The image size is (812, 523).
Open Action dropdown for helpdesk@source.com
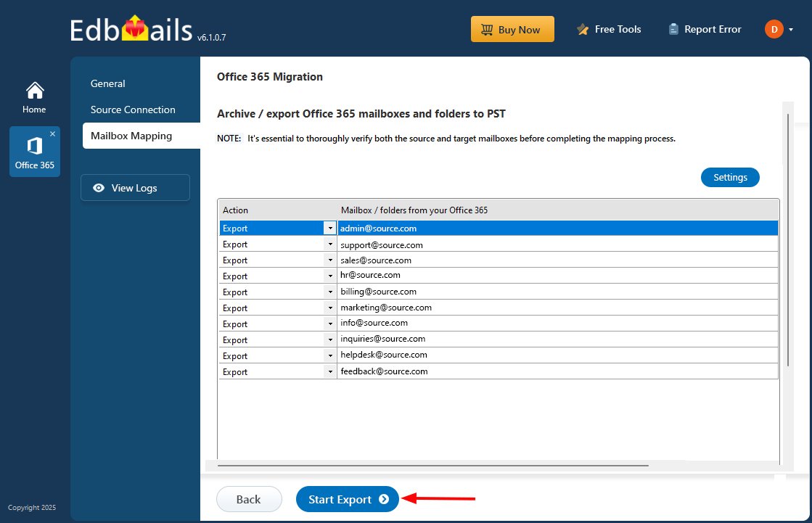330,355
